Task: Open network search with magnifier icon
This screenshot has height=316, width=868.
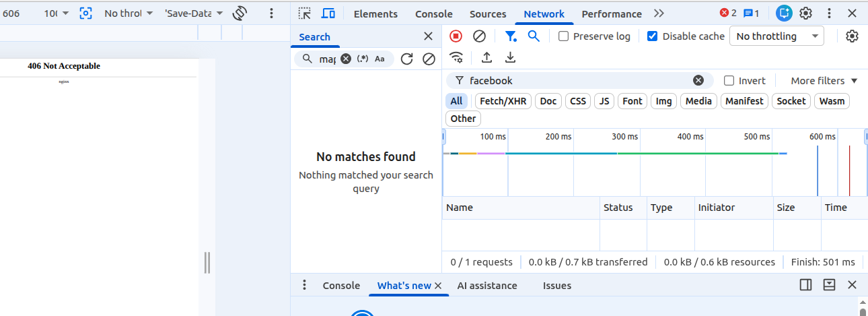Action: [534, 36]
